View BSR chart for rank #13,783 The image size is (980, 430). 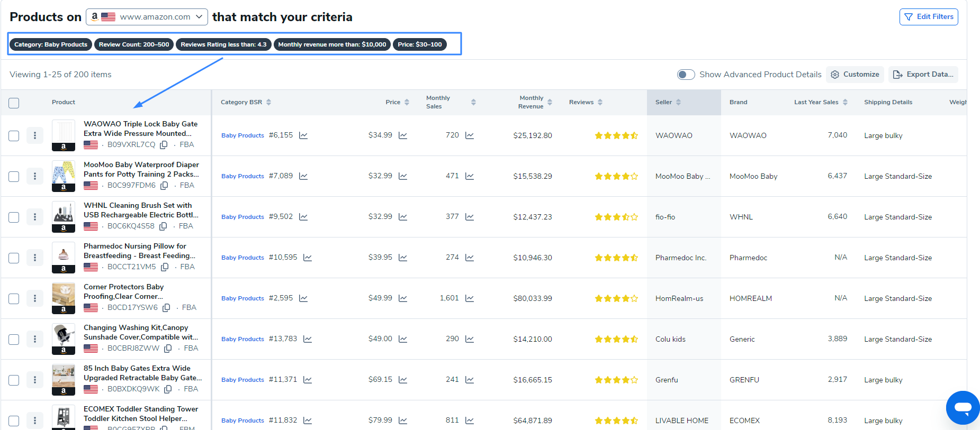pos(308,339)
